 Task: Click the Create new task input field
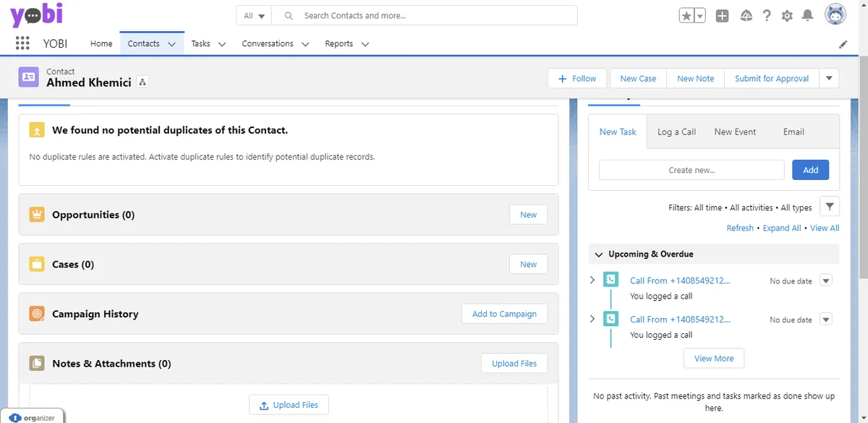(692, 170)
